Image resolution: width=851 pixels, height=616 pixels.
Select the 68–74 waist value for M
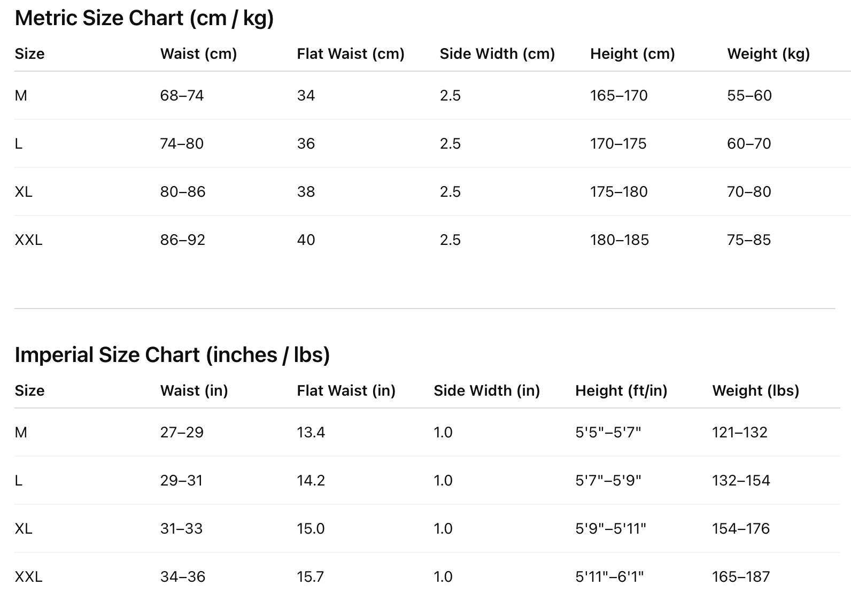[182, 96]
